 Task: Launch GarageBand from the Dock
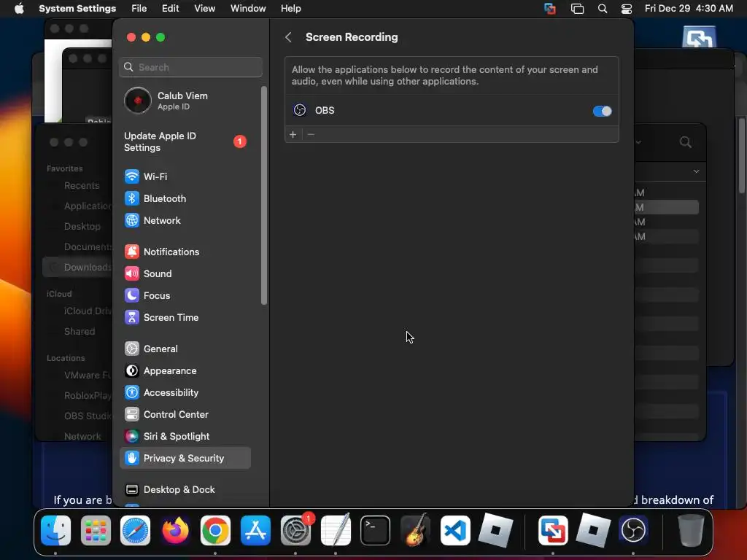click(x=415, y=530)
